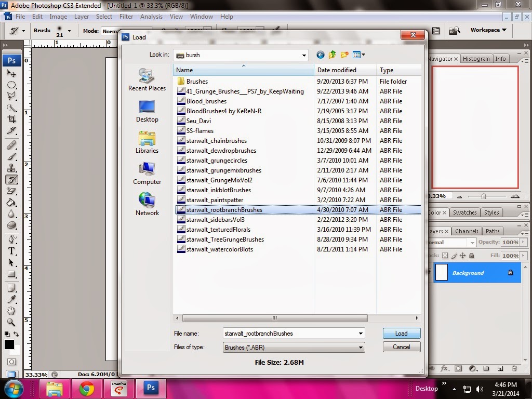Viewport: 532px width, 399px height.
Task: Open the Look in location dropdown
Action: click(x=303, y=55)
